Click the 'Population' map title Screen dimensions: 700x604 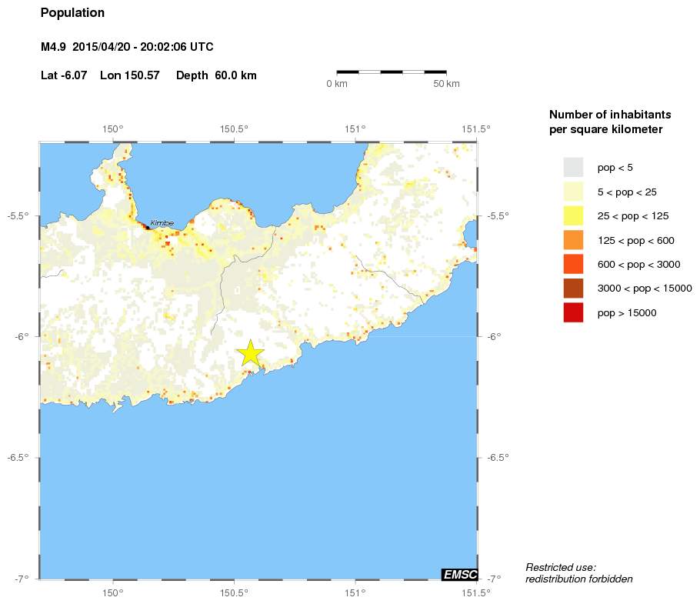tap(72, 13)
